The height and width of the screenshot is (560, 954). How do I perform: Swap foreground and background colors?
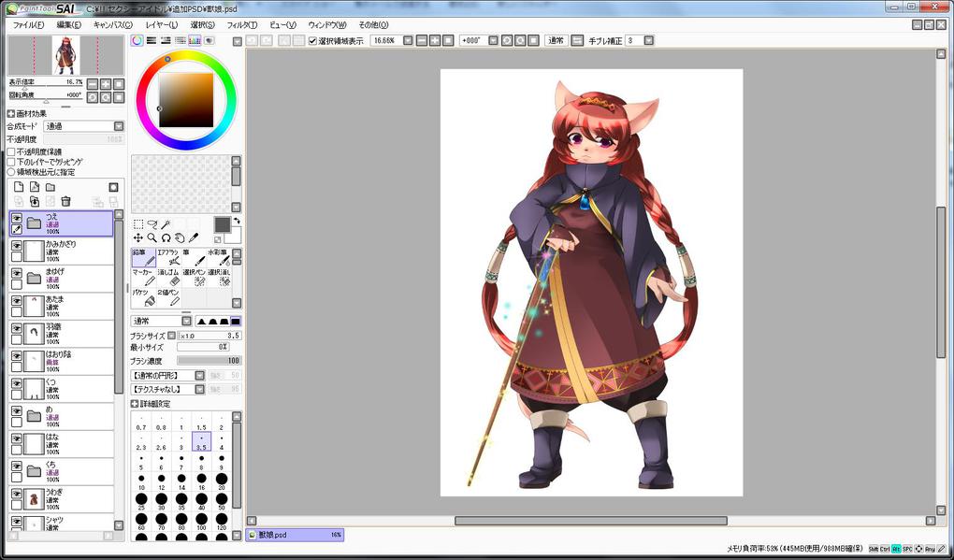(237, 220)
